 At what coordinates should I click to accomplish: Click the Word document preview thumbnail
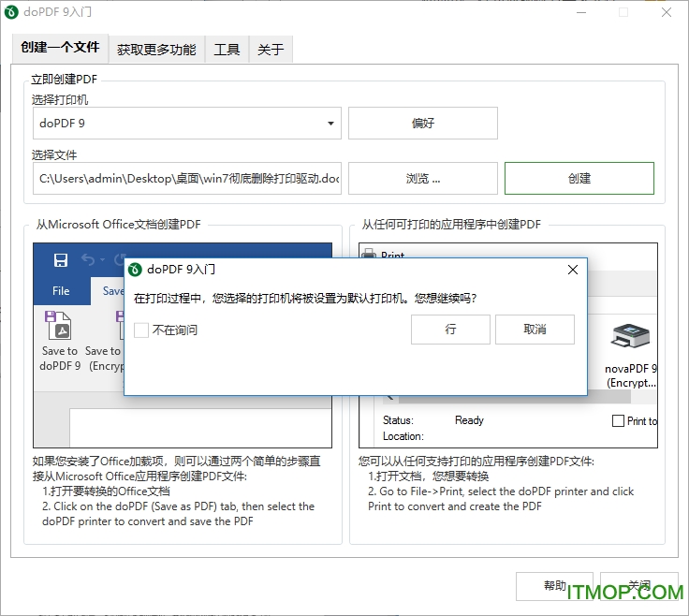point(183,345)
